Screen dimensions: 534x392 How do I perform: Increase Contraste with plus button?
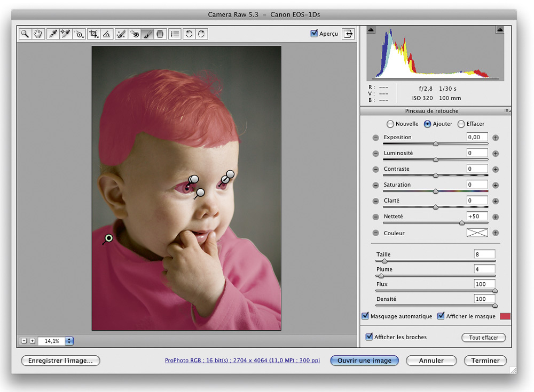(496, 170)
